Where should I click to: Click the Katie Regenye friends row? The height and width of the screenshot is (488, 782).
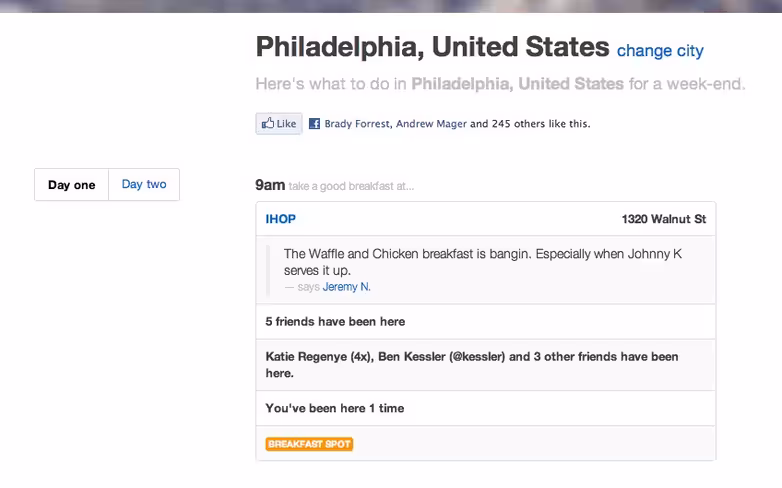[486, 365]
